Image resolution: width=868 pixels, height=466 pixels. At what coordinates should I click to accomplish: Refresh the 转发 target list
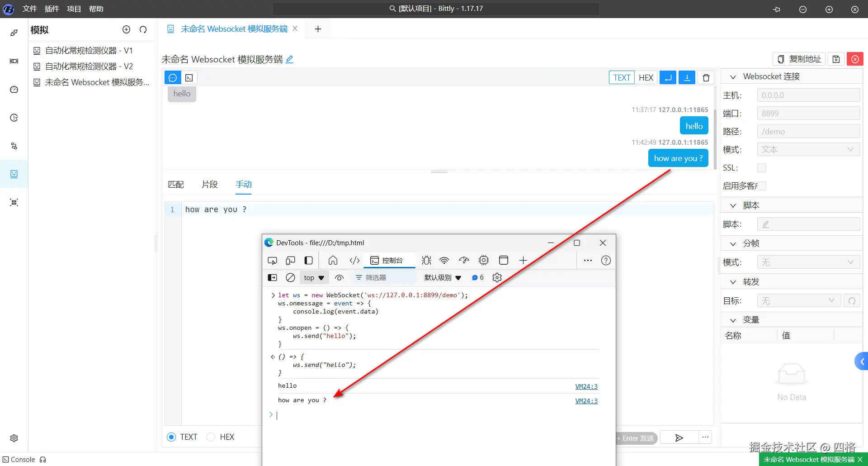point(852,301)
